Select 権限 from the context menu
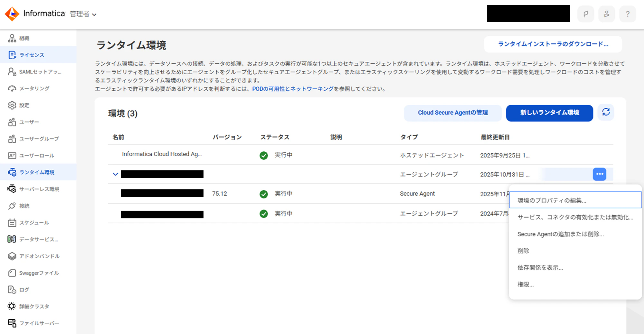 575,284
